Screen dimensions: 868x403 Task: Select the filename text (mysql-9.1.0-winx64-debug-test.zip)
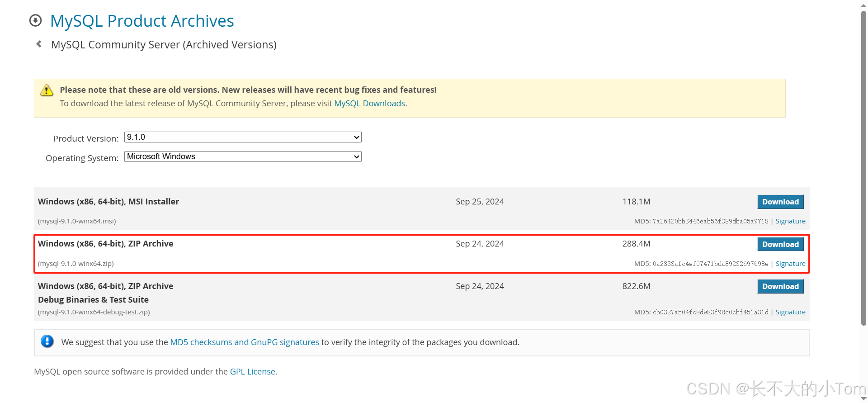[x=94, y=312]
